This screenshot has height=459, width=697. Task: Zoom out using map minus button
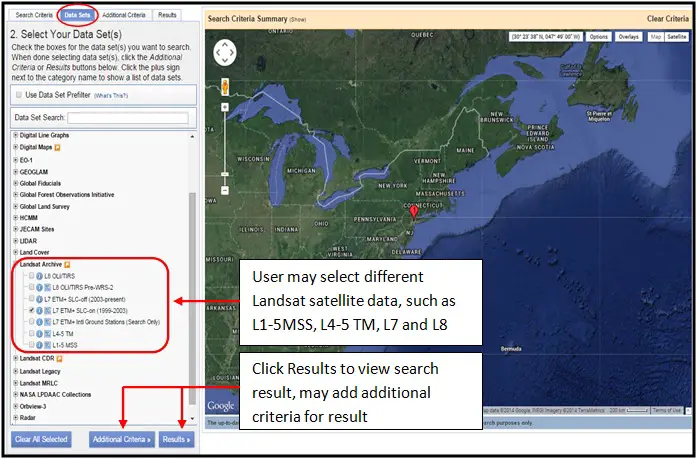tap(225, 191)
